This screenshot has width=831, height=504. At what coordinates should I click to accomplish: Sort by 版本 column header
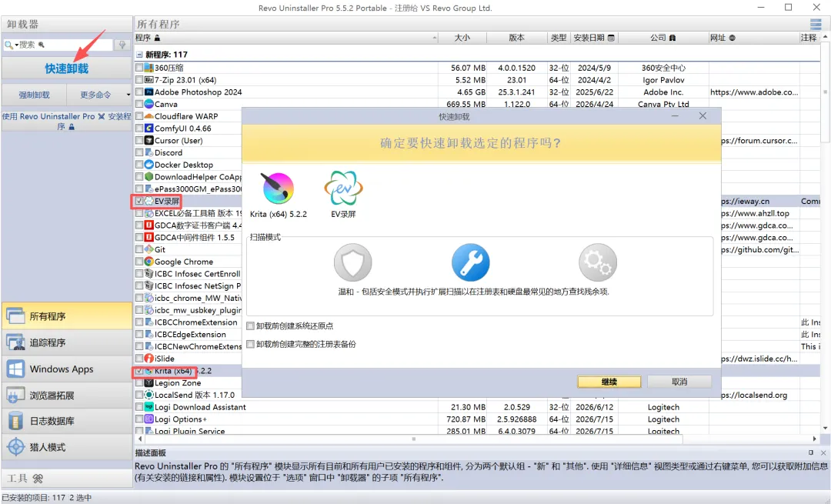tap(517, 38)
